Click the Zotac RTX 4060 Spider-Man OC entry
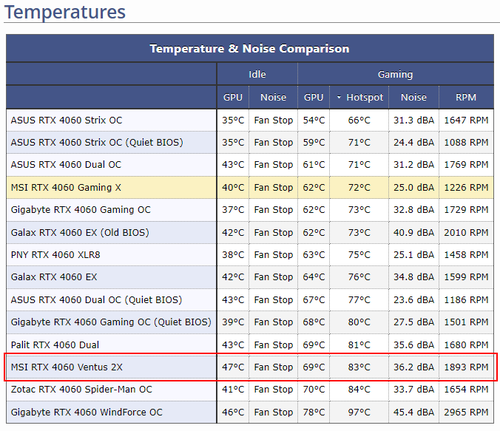The image size is (500, 431). 81,389
